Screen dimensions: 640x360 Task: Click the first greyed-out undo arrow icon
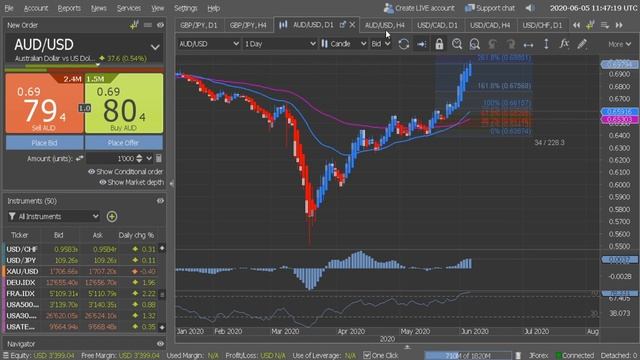coord(492,44)
